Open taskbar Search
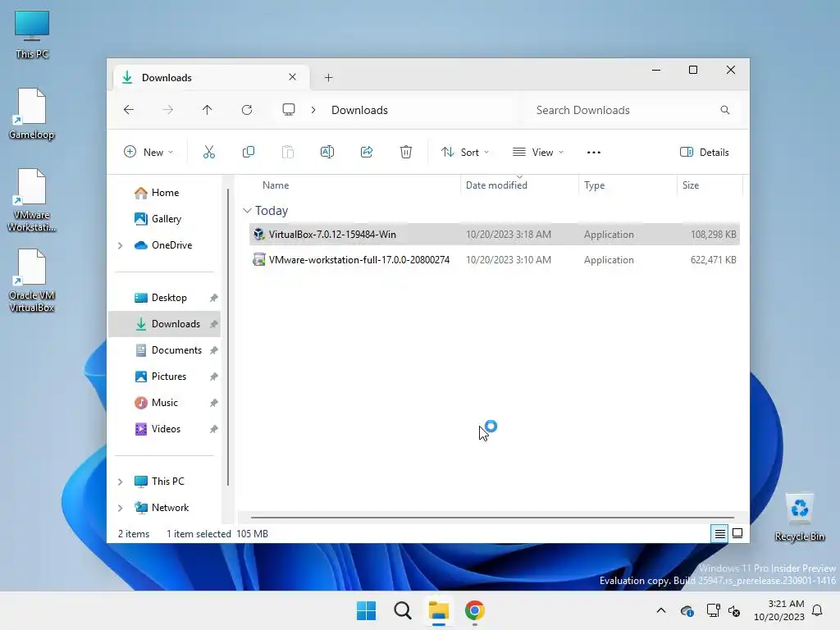840x630 pixels. (x=402, y=610)
